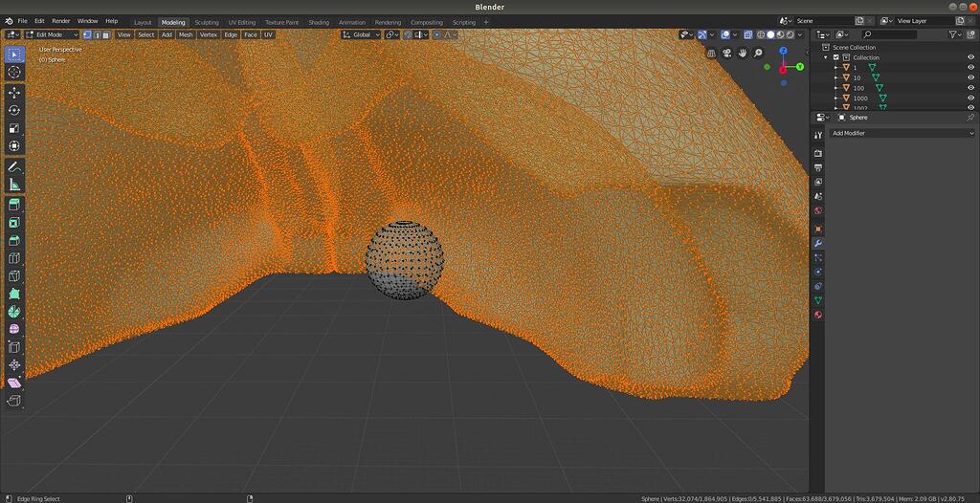The image size is (980, 503).
Task: Click the Scene name field
Action: tap(824, 21)
